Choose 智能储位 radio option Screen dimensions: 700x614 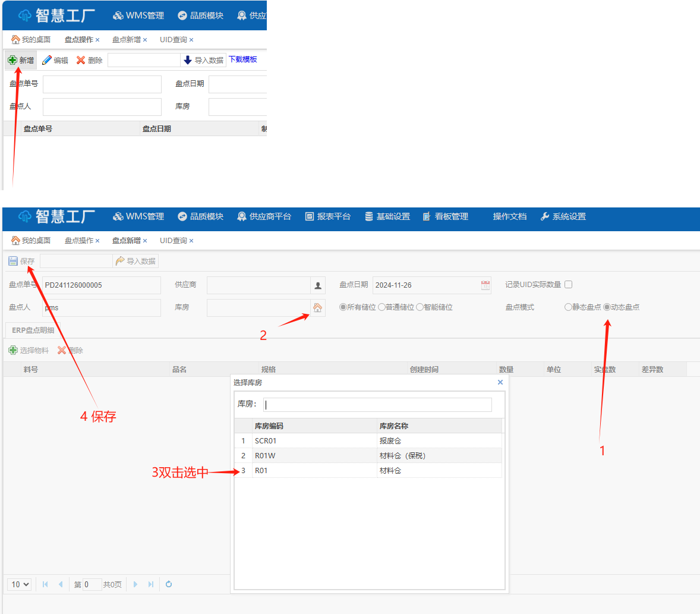(x=420, y=307)
